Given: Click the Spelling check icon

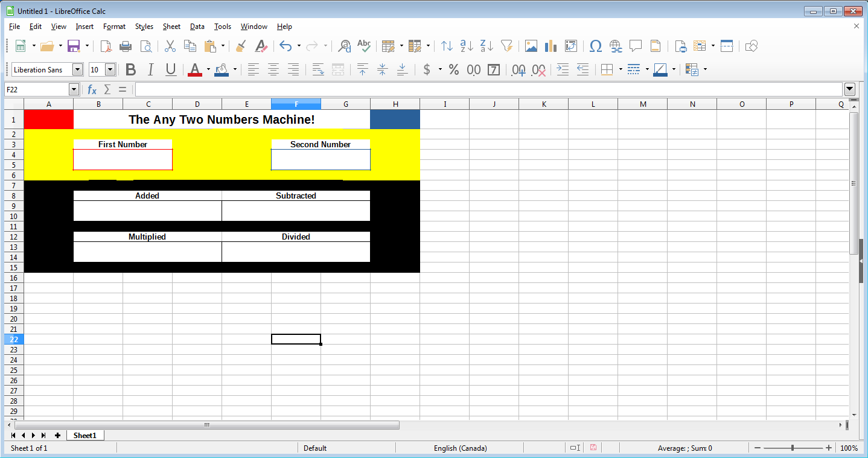Looking at the screenshot, I should [364, 46].
